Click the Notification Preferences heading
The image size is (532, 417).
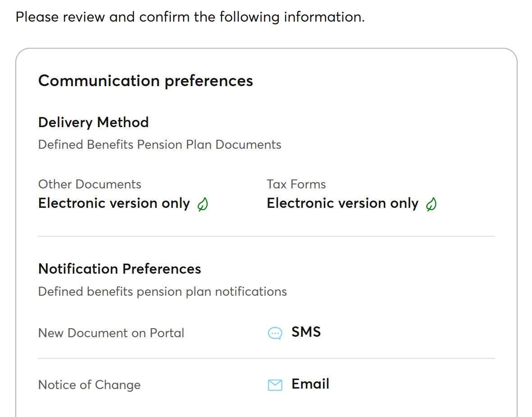(x=119, y=269)
